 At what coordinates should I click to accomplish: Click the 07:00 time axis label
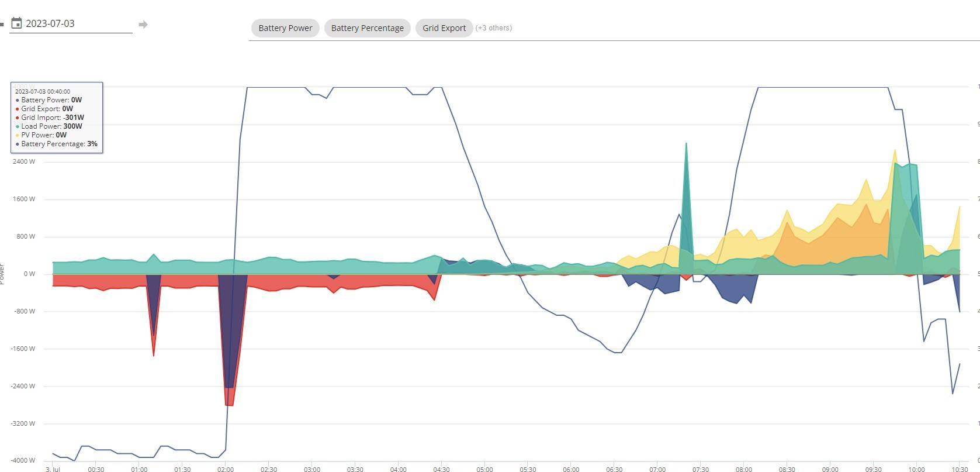tap(657, 469)
